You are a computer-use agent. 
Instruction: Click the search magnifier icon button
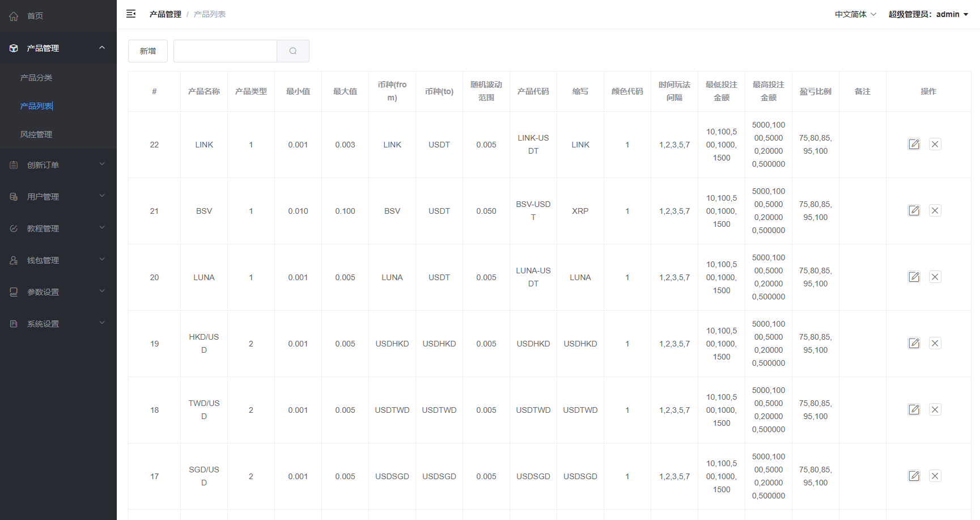click(293, 51)
